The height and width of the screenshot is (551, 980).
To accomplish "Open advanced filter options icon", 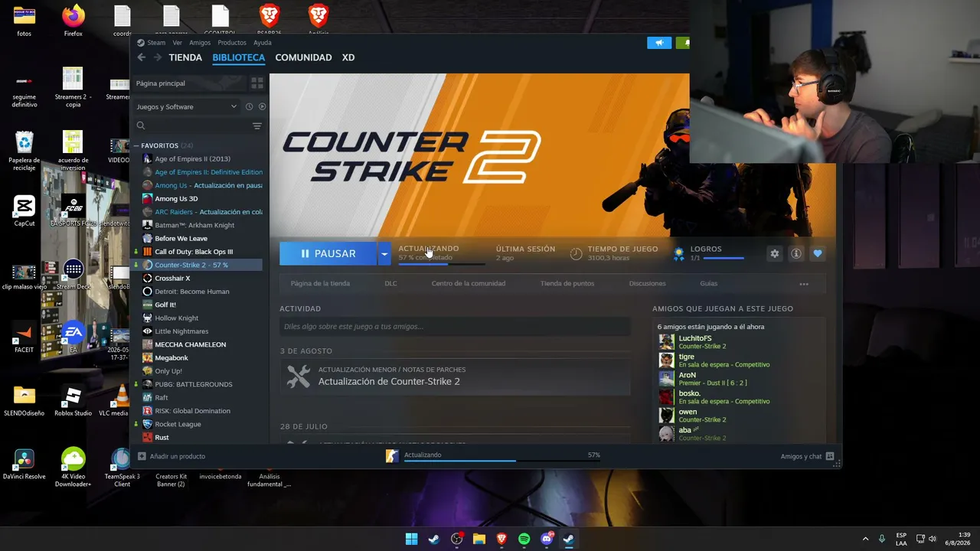I will tap(257, 126).
